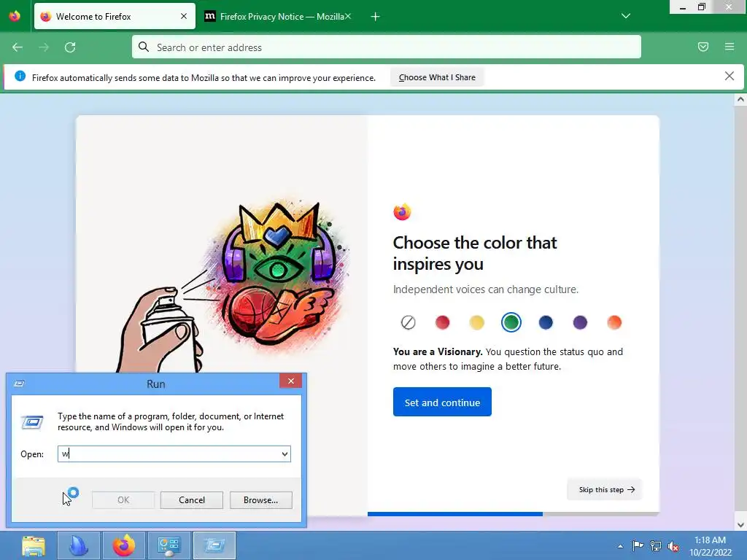Close the Firefox Privacy Notice tab
747x560 pixels.
(348, 16)
